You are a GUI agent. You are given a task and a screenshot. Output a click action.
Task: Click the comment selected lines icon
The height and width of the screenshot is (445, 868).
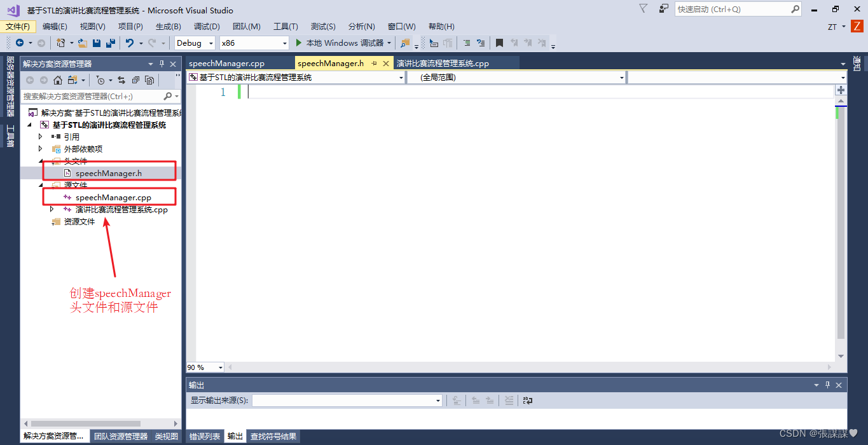(x=466, y=43)
